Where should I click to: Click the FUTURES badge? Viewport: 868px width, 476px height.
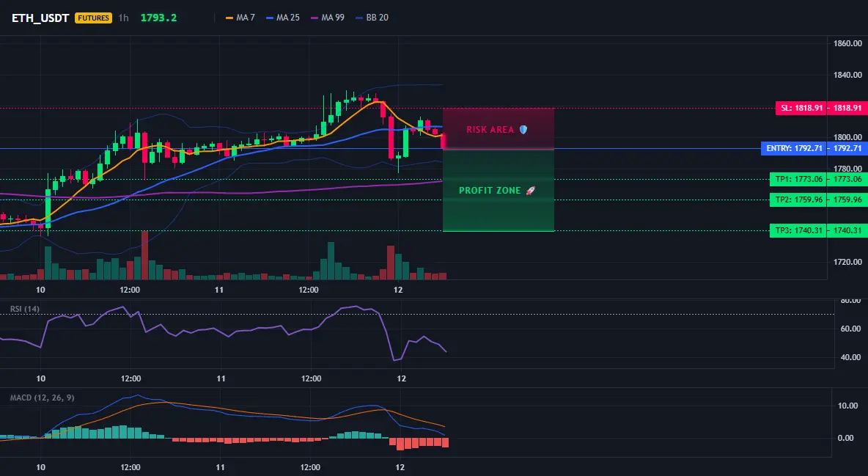94,18
